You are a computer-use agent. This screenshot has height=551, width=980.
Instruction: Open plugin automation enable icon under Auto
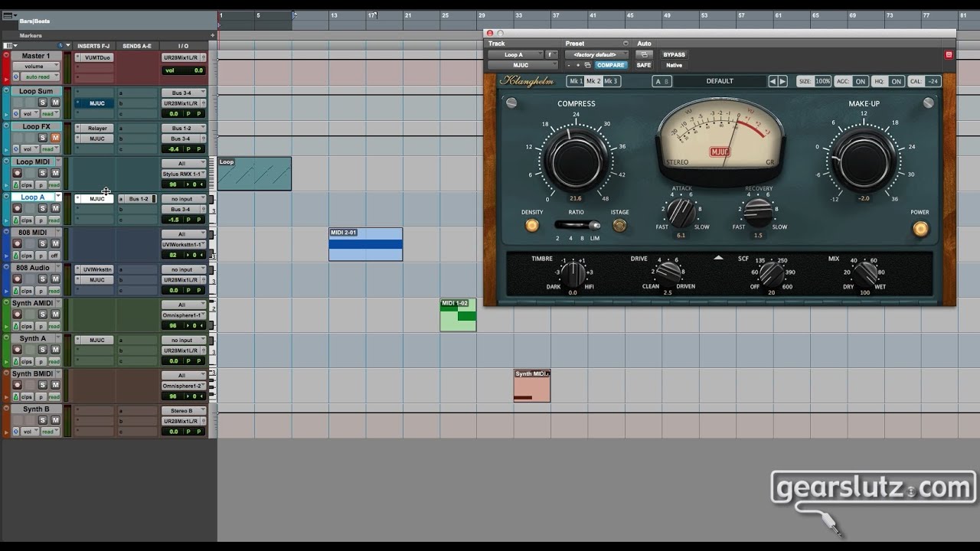coord(644,54)
